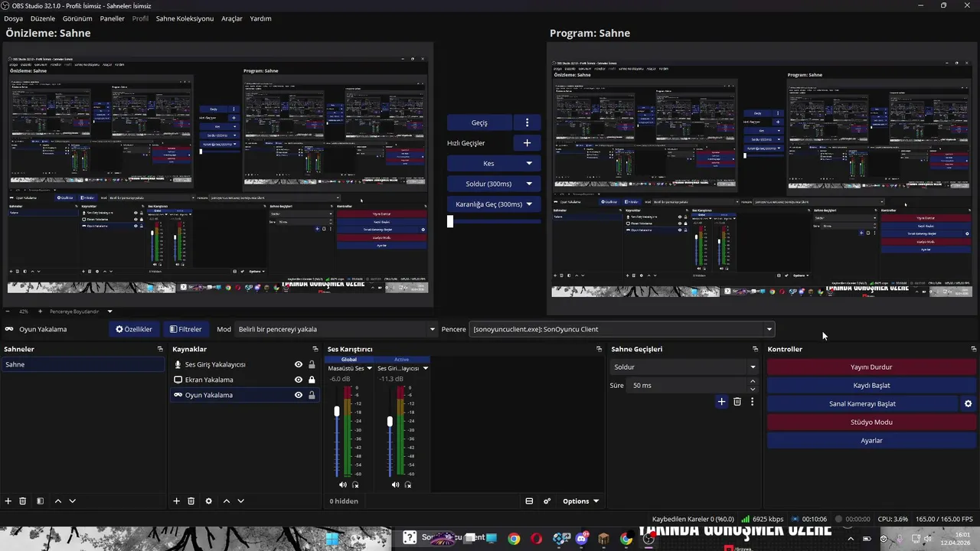Move scene down in Sahneler panel

(72, 501)
